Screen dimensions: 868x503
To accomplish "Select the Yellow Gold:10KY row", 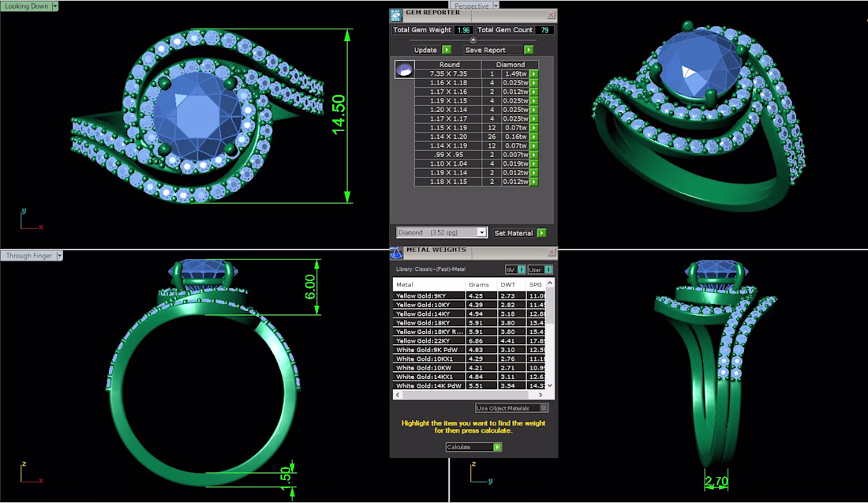I will coord(470,305).
